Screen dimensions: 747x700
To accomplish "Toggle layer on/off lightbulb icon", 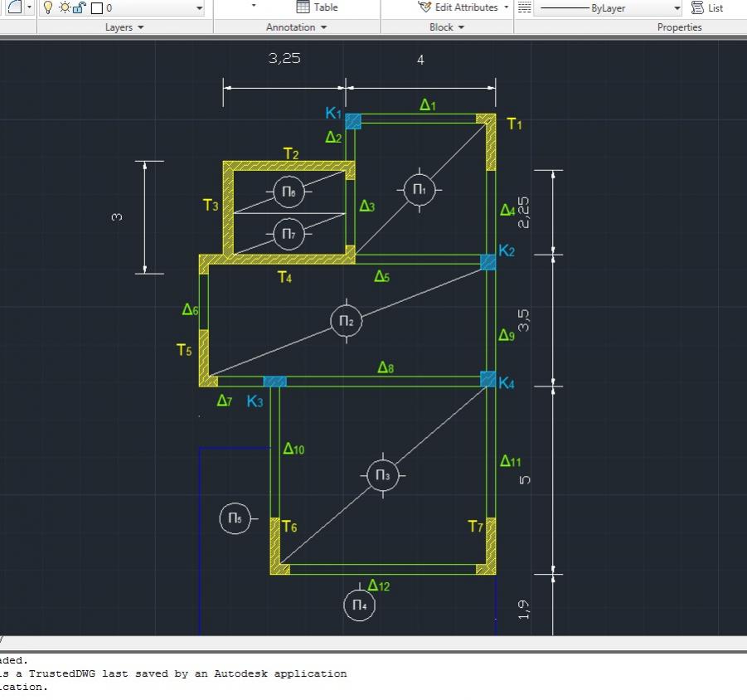I will coord(47,7).
